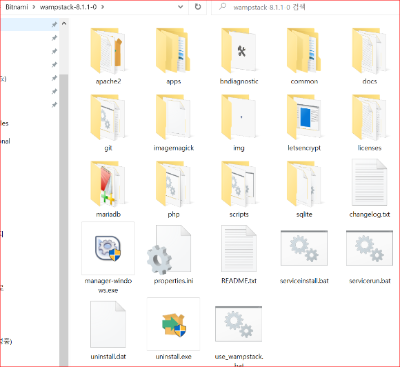
Task: Expand chevron after wampstack-8.1.1-0 breadcrumb
Action: (x=103, y=7)
